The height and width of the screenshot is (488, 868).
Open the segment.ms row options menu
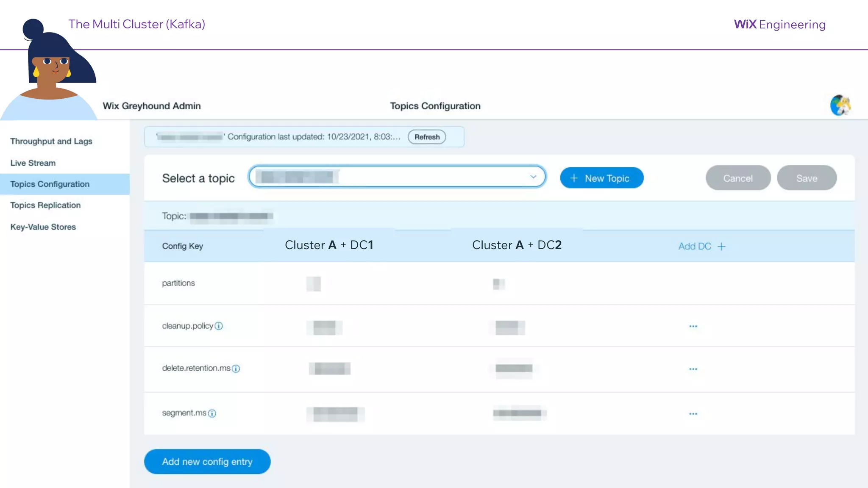(x=693, y=414)
